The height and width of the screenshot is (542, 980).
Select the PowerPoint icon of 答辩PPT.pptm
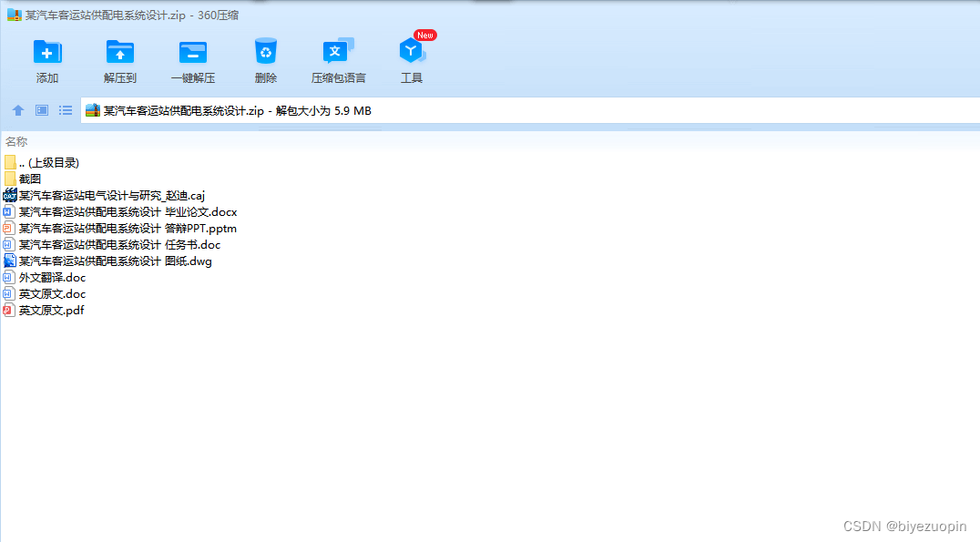pyautogui.click(x=9, y=228)
